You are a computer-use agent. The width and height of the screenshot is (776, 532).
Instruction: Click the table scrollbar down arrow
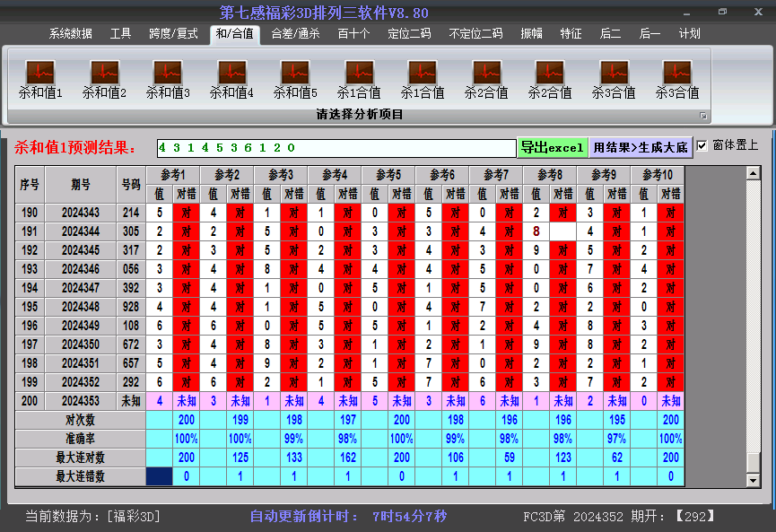pyautogui.click(x=754, y=480)
